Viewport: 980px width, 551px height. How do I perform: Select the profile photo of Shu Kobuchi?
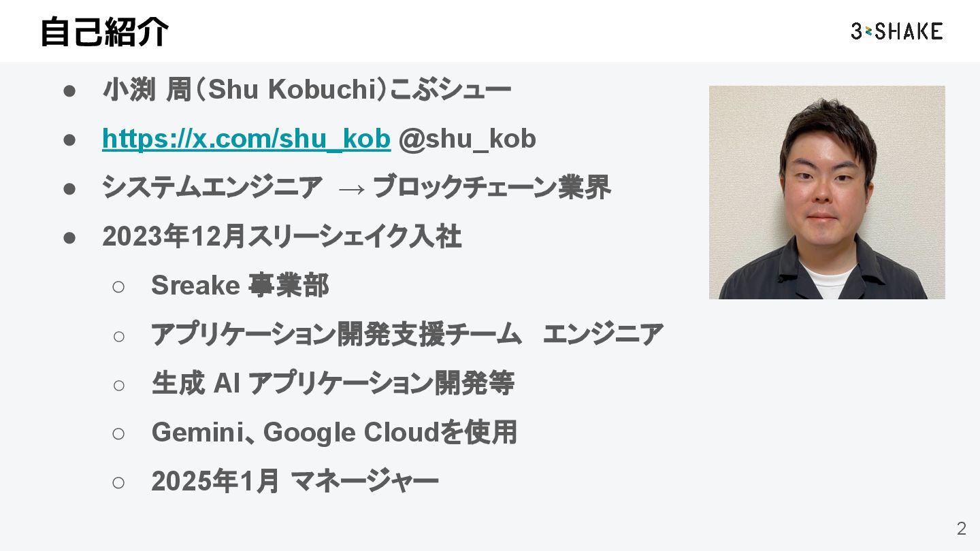[826, 192]
